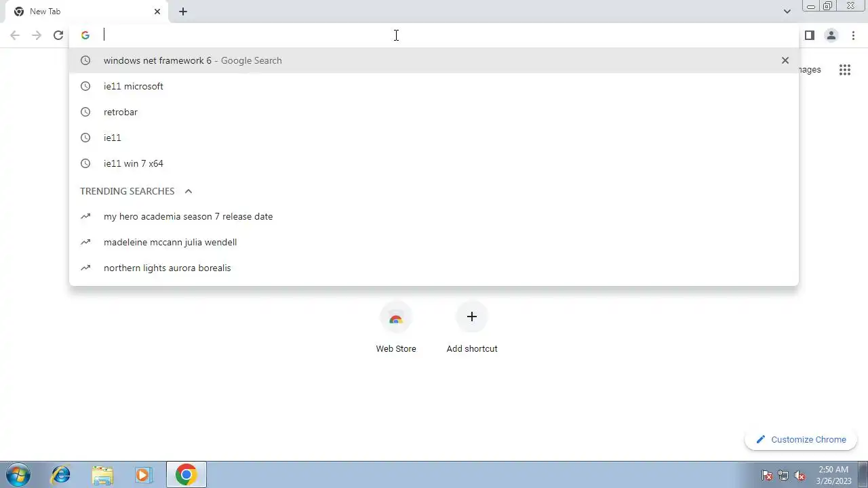Click the Chrome taskbar icon
Image resolution: width=868 pixels, height=488 pixels.
pyautogui.click(x=186, y=474)
